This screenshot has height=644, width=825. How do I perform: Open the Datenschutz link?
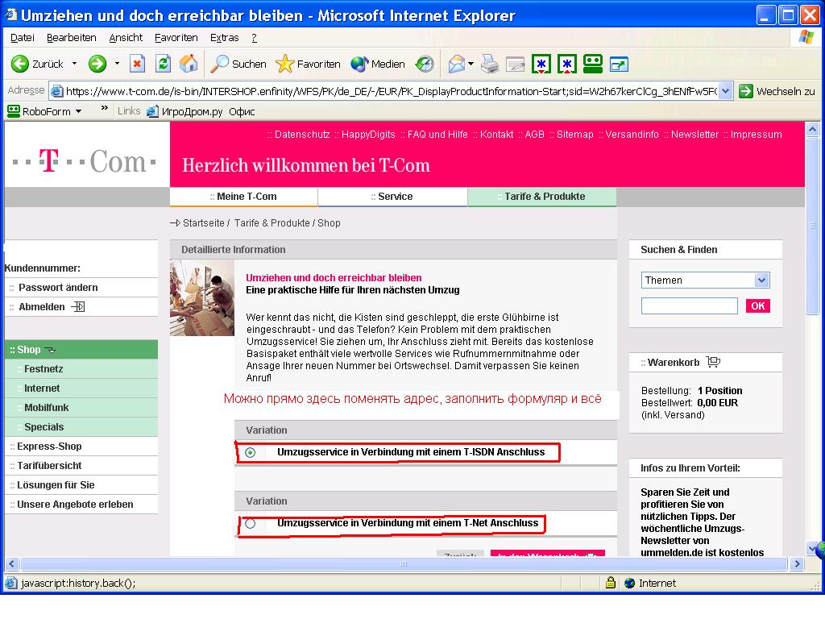tap(302, 135)
